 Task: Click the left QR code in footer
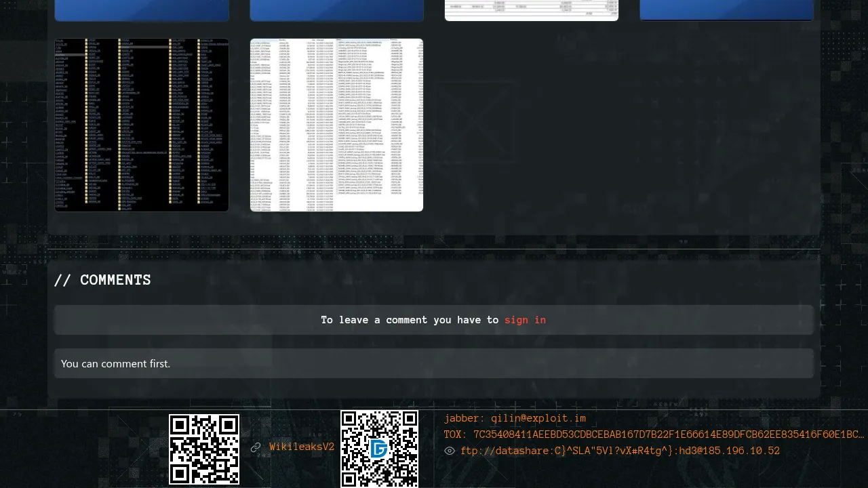[204, 449]
